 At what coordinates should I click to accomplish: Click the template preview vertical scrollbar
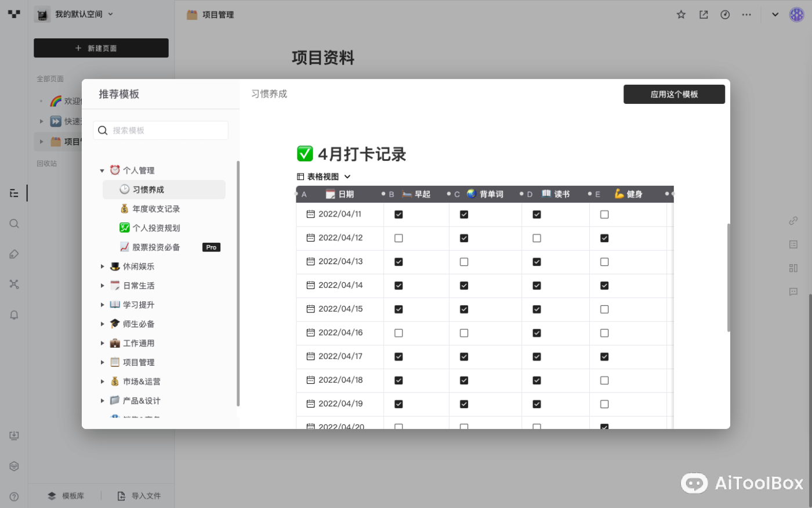[728, 278]
